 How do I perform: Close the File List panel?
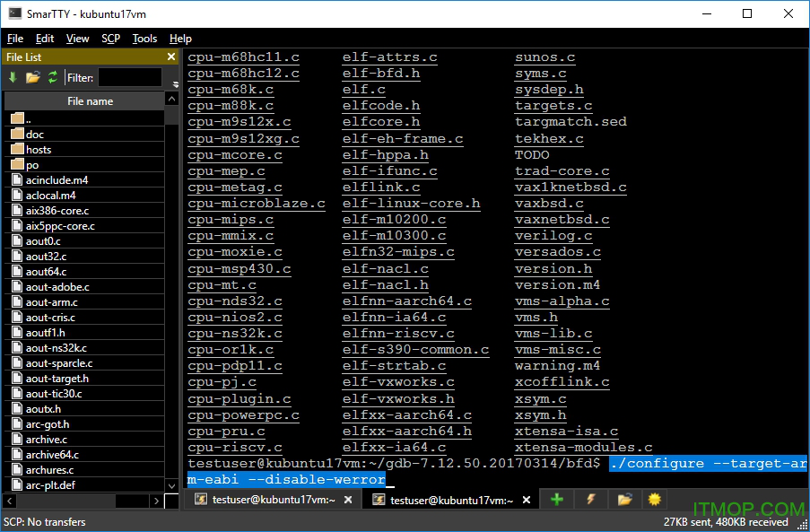171,57
